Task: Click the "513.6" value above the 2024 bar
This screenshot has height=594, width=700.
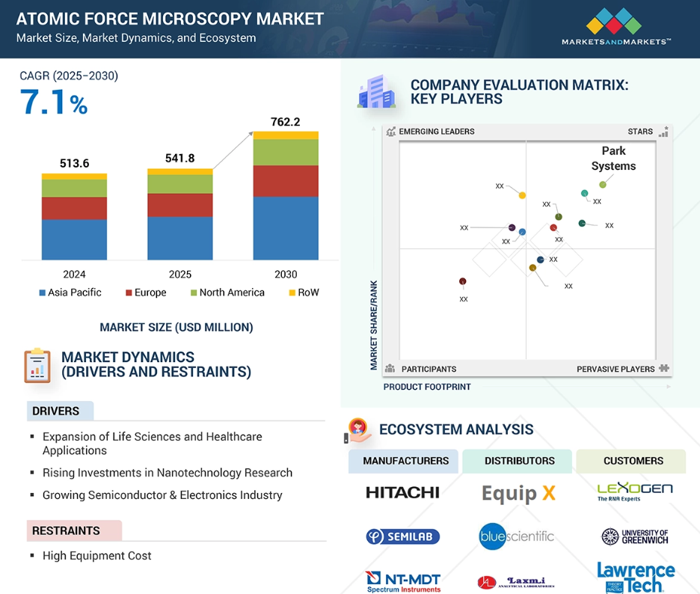Action: coord(75,163)
